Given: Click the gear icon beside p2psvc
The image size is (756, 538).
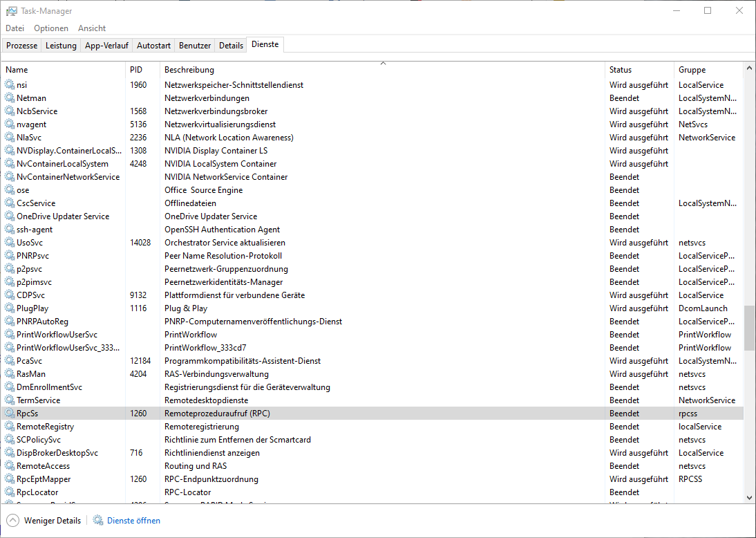Looking at the screenshot, I should (x=10, y=269).
